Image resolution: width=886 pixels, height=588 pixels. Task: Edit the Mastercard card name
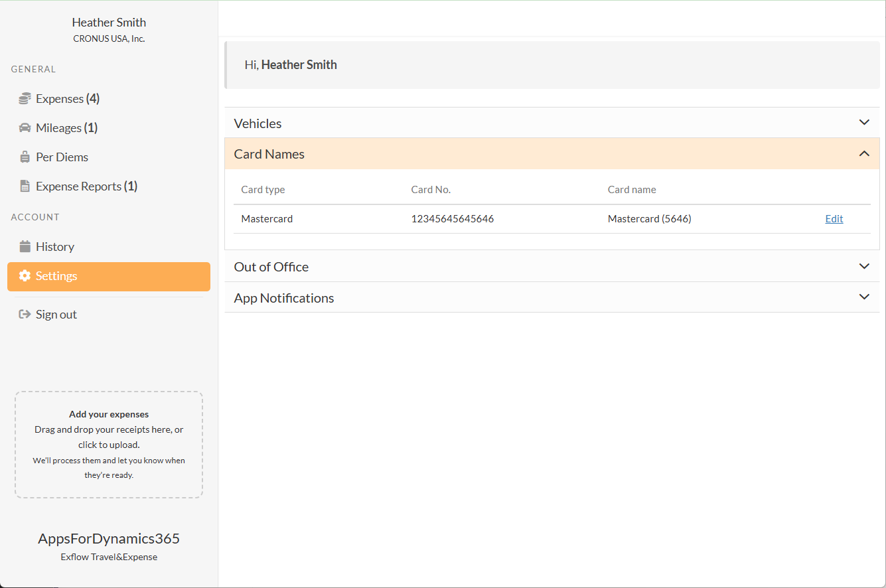(x=834, y=219)
